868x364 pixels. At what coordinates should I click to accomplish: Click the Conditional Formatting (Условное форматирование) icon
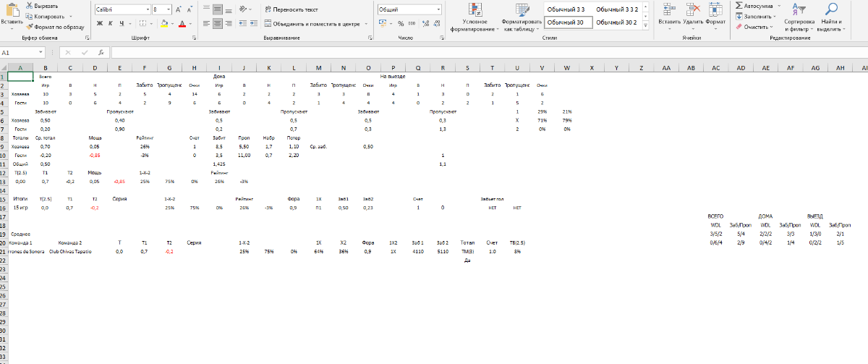475,10
